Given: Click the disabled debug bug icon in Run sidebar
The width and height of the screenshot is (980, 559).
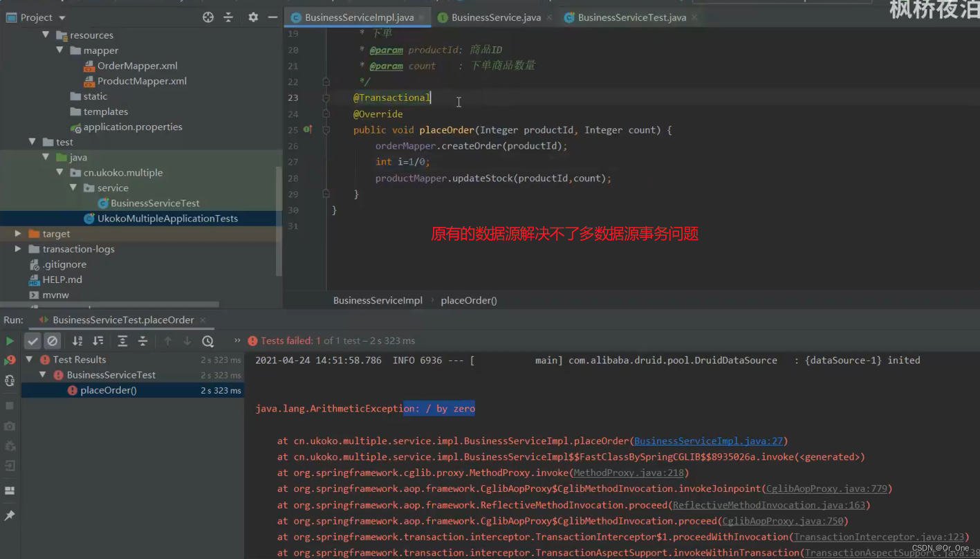Looking at the screenshot, I should (x=10, y=446).
